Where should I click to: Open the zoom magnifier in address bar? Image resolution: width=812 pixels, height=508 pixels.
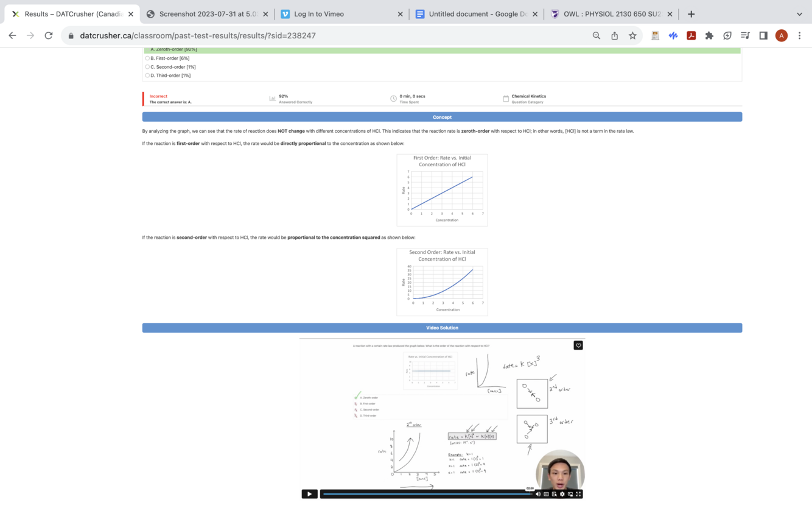(x=597, y=35)
